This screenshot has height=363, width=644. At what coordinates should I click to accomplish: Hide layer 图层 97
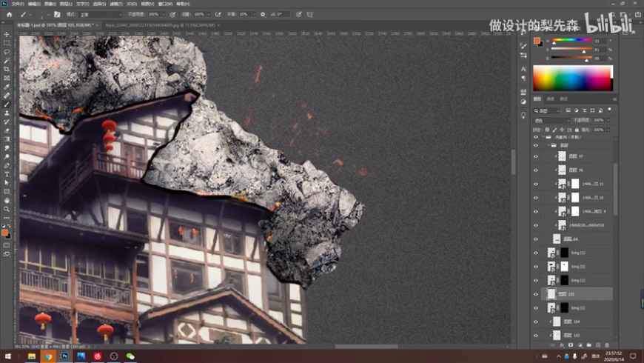click(536, 156)
